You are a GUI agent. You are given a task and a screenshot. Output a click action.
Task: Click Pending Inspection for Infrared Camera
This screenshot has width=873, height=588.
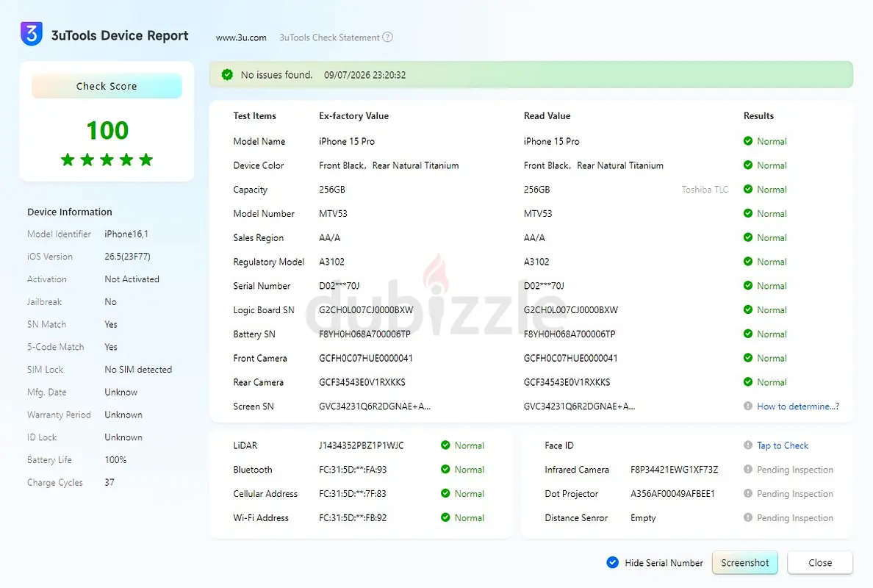[794, 470]
